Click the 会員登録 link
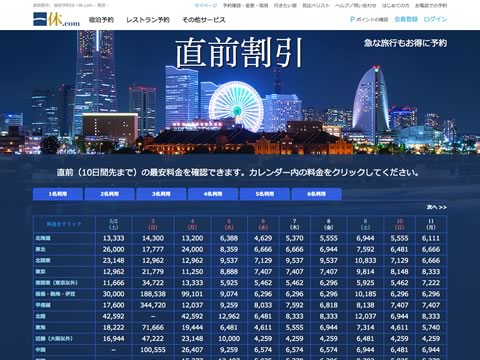 click(406, 19)
